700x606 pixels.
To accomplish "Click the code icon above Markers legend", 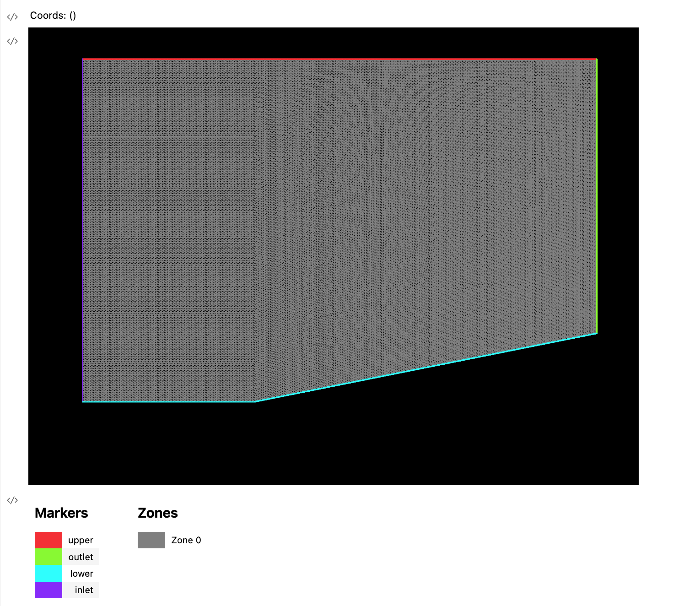I will point(12,500).
